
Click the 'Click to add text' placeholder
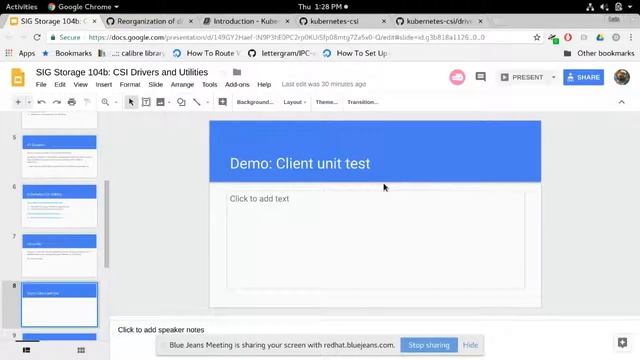pyautogui.click(x=376, y=240)
